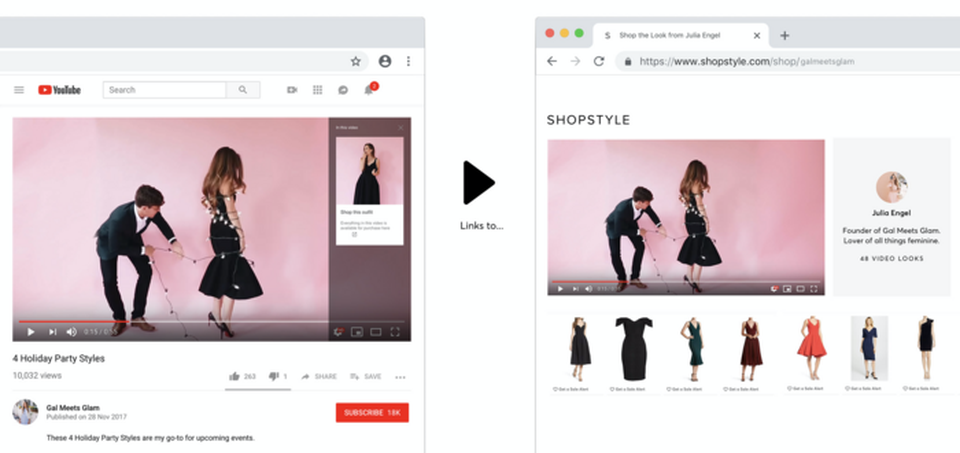Open the YouTube apps grid icon
960x453 pixels.
click(x=317, y=90)
